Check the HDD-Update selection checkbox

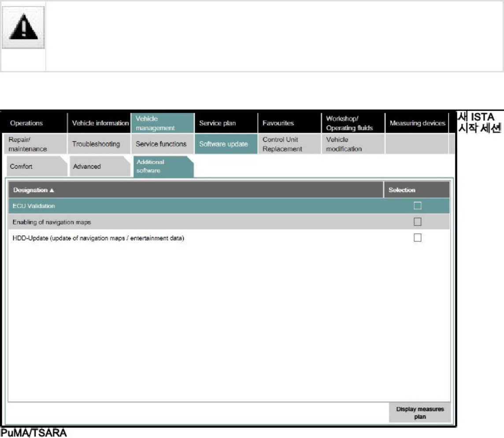(417, 238)
